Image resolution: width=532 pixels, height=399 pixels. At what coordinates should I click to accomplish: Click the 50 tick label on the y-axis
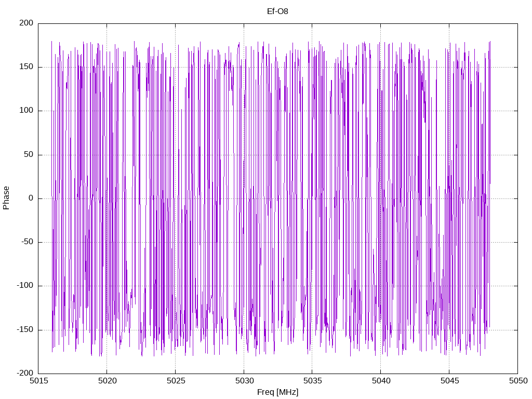pos(29,154)
